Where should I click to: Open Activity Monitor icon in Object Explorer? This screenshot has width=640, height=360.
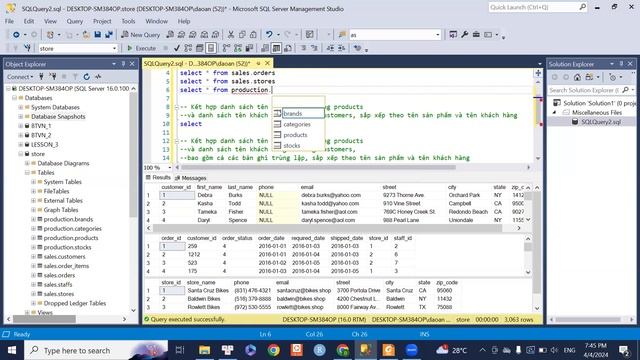tap(98, 76)
